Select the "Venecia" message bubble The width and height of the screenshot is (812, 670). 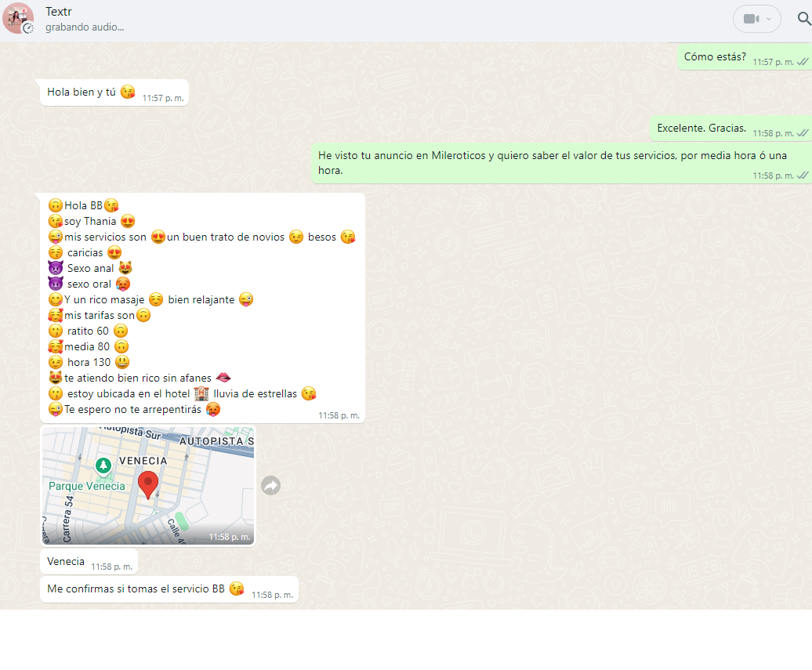(66, 561)
